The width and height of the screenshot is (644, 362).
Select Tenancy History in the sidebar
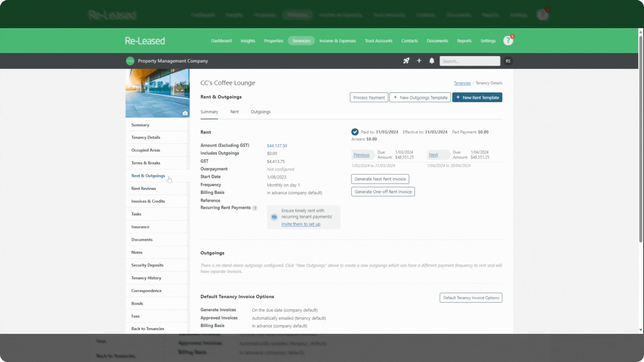tap(157, 278)
